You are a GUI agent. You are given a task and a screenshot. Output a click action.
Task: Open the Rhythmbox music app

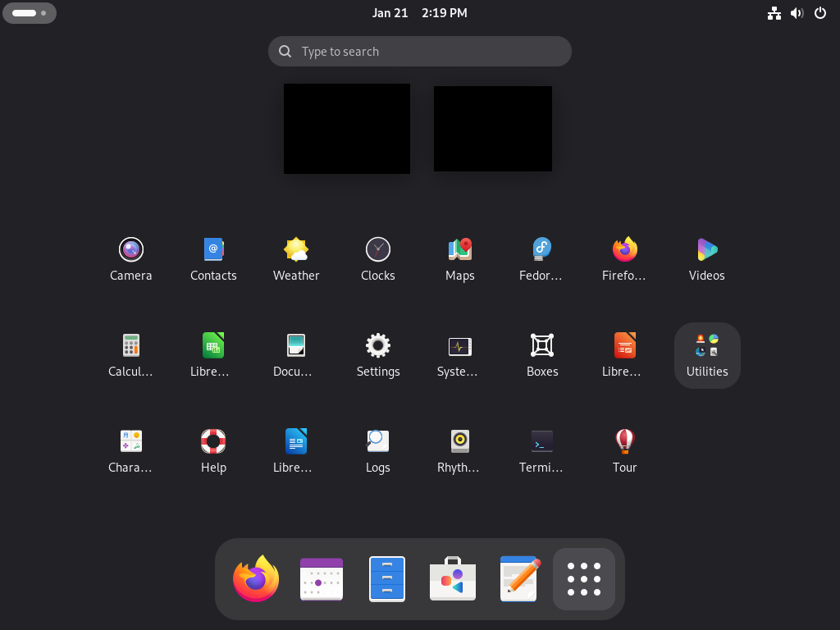[460, 451]
